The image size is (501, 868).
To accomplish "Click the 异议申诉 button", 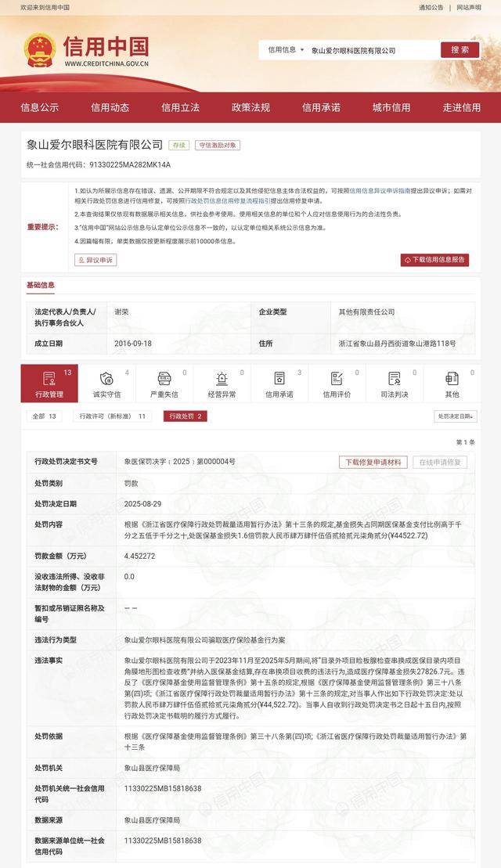I will [96, 260].
